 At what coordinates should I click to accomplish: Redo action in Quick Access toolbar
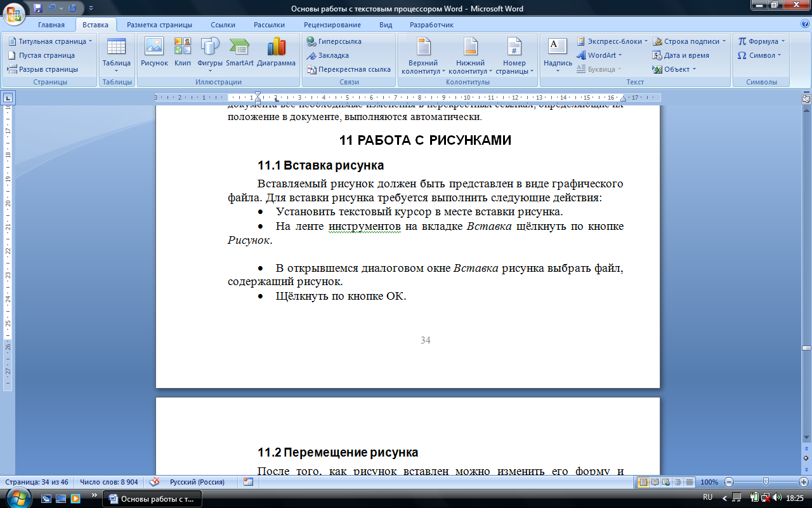[x=72, y=8]
